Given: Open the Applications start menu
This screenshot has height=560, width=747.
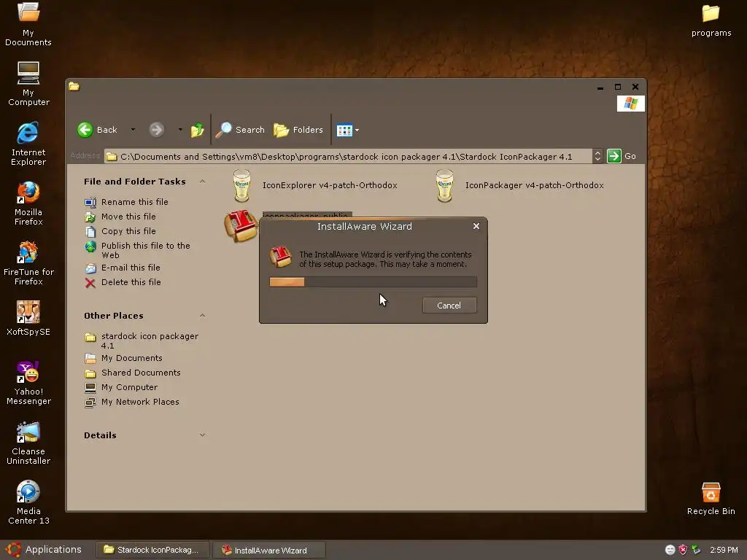Looking at the screenshot, I should [44, 550].
